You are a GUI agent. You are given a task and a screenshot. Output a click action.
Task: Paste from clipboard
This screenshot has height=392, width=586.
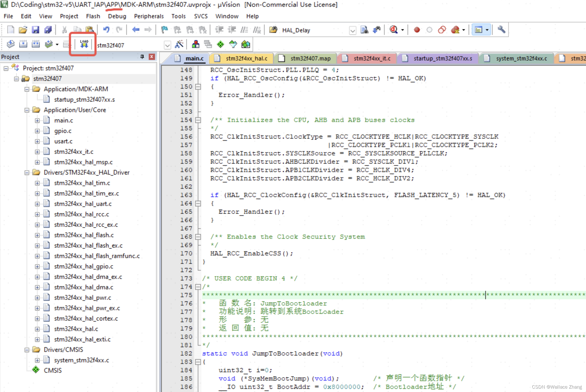pyautogui.click(x=89, y=29)
